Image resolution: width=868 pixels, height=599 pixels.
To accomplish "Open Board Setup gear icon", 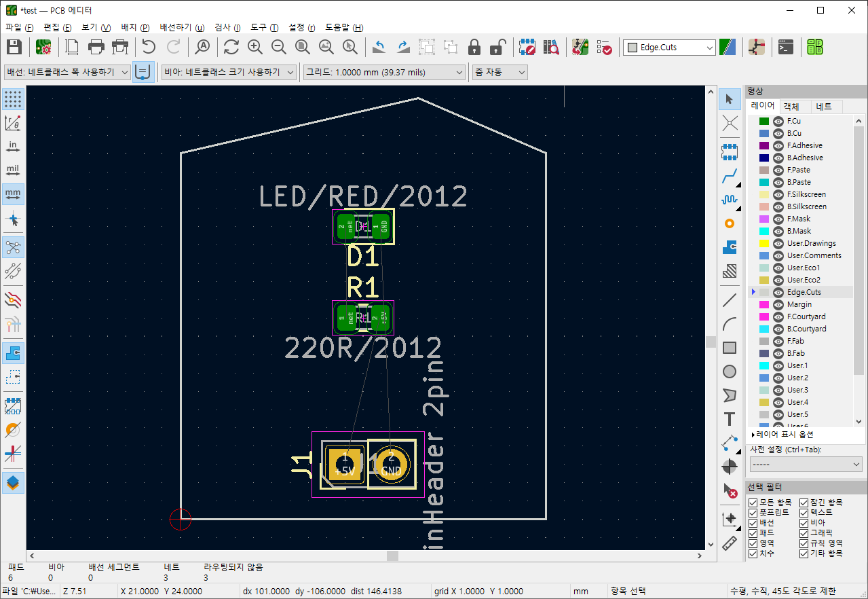I will click(44, 47).
